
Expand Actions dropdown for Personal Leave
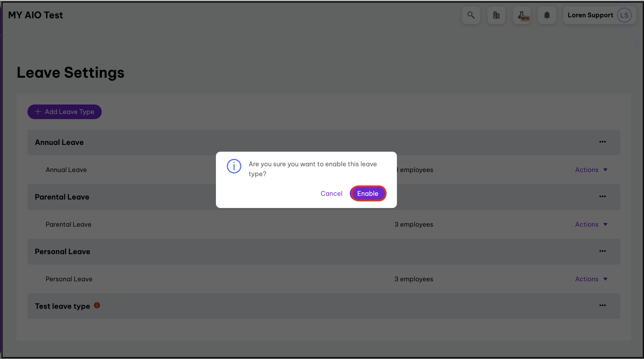point(591,279)
